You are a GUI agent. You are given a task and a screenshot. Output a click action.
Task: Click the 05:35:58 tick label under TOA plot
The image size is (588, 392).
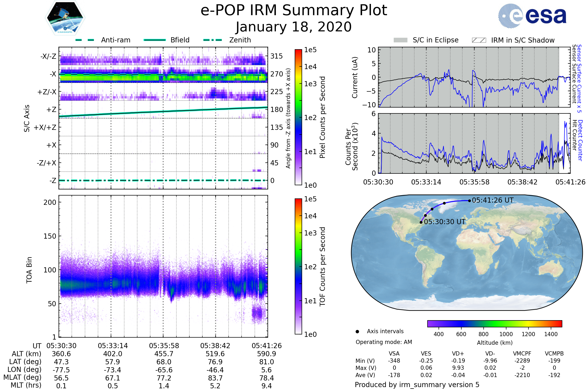point(164,346)
